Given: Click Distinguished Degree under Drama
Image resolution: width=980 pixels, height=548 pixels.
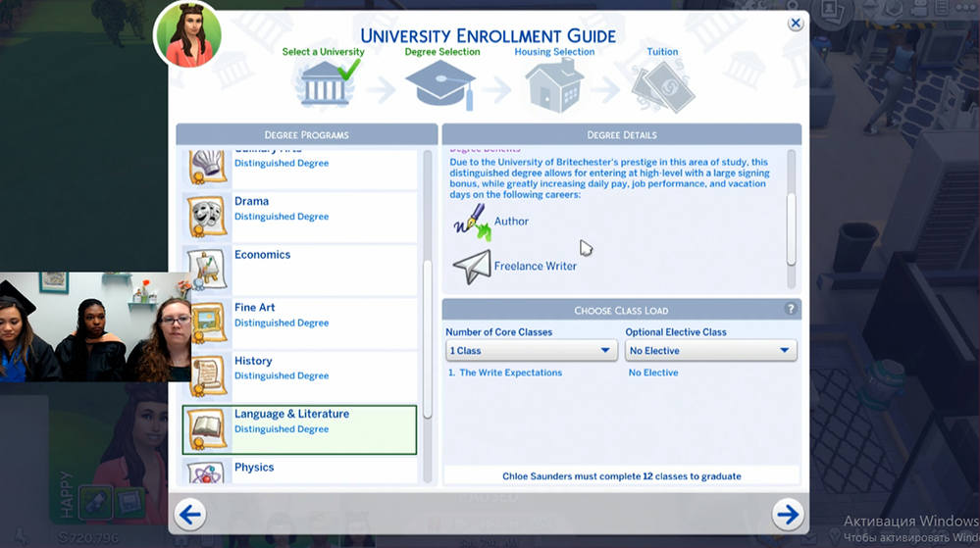Looking at the screenshot, I should [282, 217].
